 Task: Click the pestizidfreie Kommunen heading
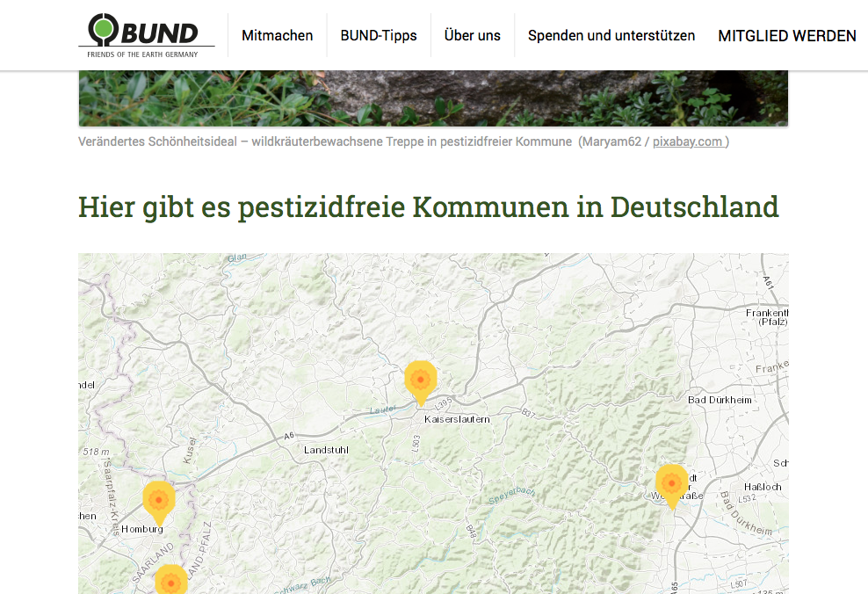pyautogui.click(x=428, y=207)
